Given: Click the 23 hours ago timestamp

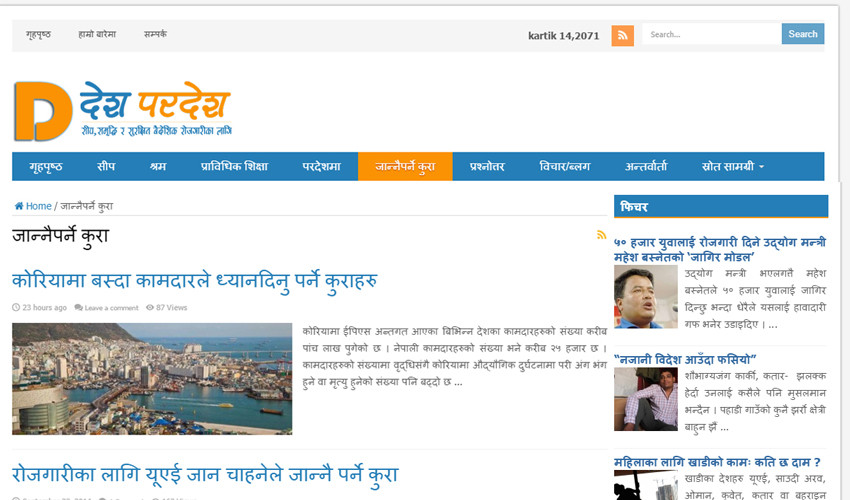Looking at the screenshot, I should 44,307.
